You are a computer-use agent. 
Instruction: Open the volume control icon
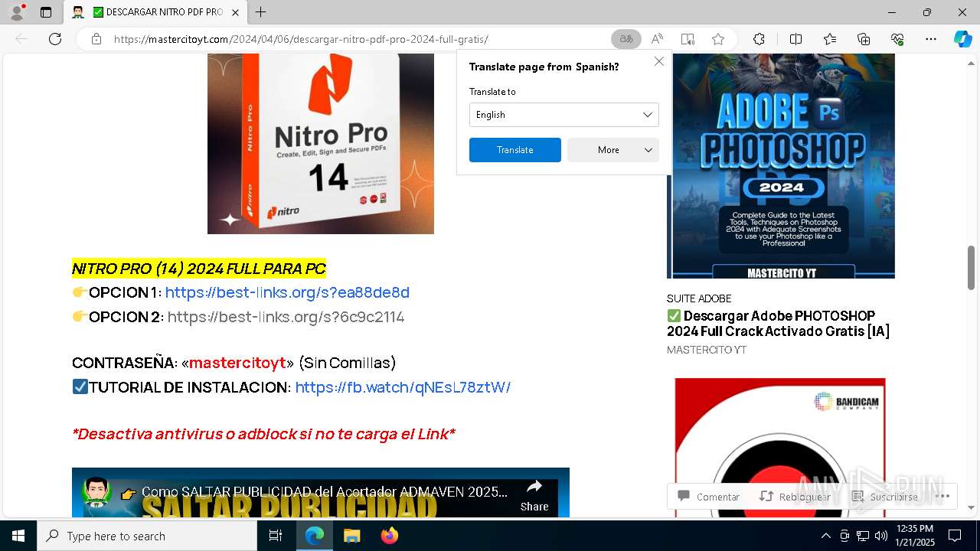coord(881,536)
